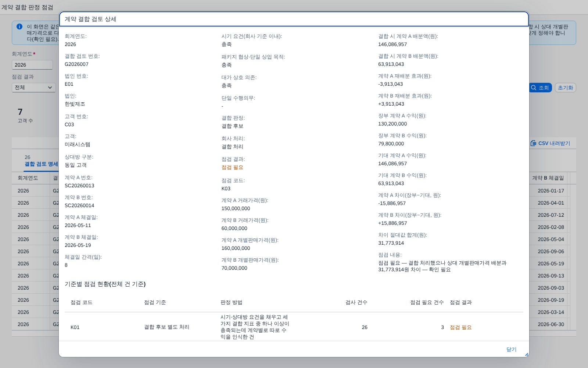
Task: Click the 2026-06-30 date cell
Action: [x=551, y=324]
